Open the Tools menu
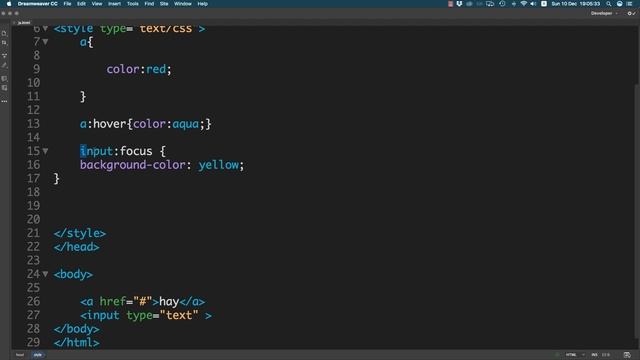This screenshot has width=640, height=360. pyautogui.click(x=133, y=4)
